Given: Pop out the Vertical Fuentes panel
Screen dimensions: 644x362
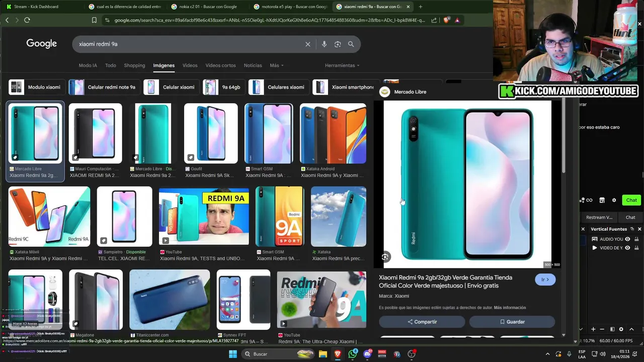Looking at the screenshot, I should tap(632, 229).
